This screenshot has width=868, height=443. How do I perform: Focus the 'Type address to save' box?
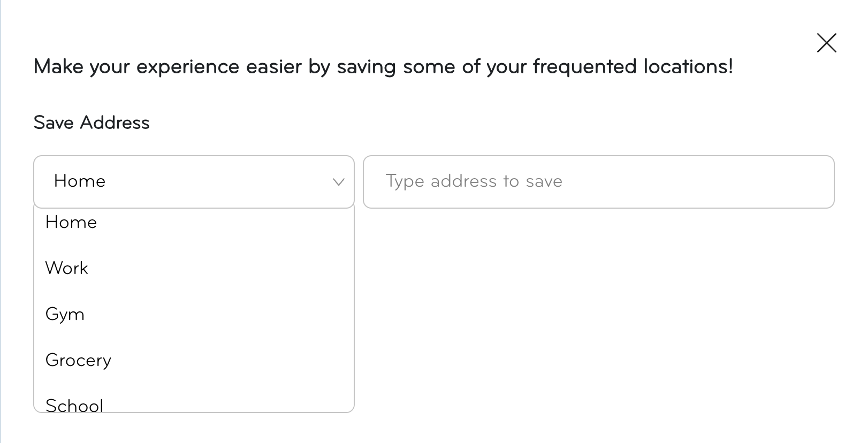(x=598, y=181)
